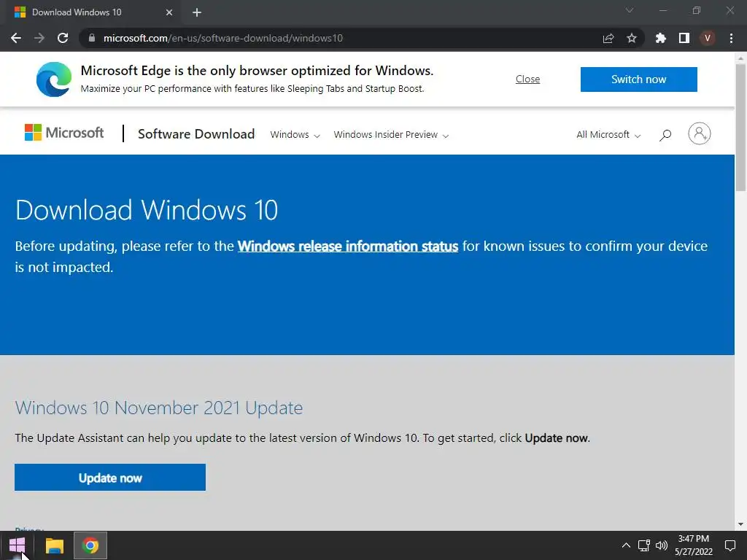Click the Microsoft Edge logo in banner
The image size is (747, 560).
[x=54, y=79]
